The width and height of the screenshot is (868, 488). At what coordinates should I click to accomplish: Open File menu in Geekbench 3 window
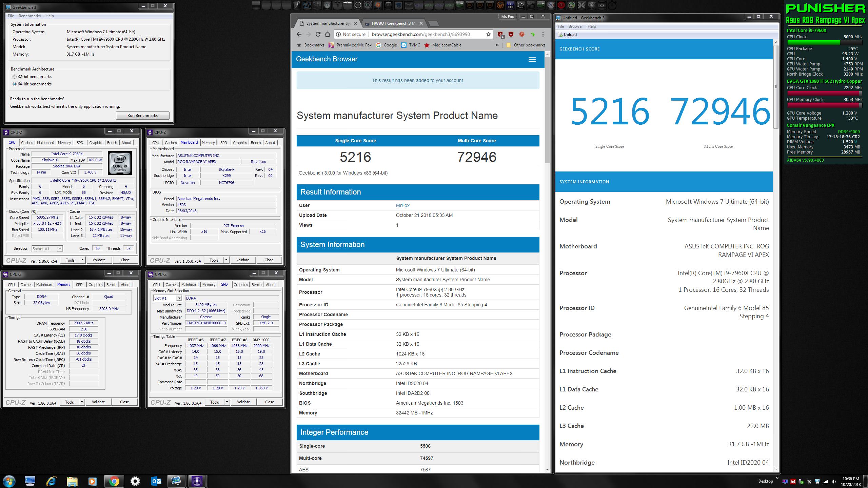tap(11, 16)
